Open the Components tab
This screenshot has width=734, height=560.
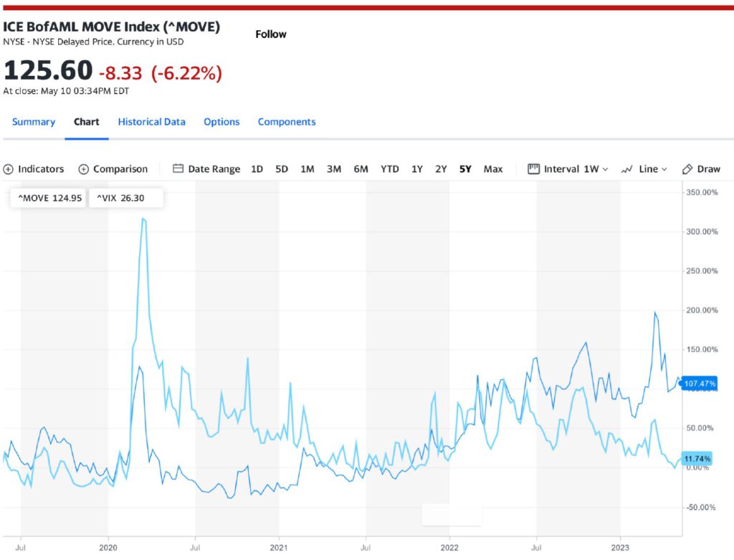287,122
